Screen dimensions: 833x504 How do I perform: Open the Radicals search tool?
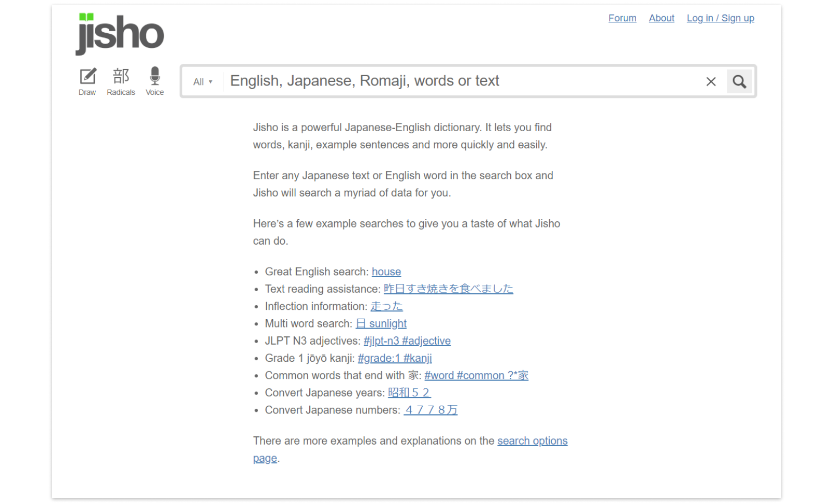coord(121,82)
